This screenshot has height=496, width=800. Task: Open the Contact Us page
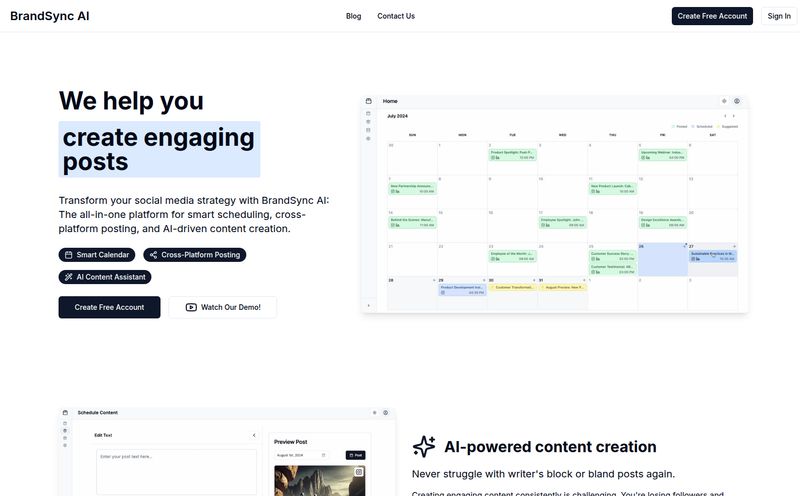pos(396,16)
